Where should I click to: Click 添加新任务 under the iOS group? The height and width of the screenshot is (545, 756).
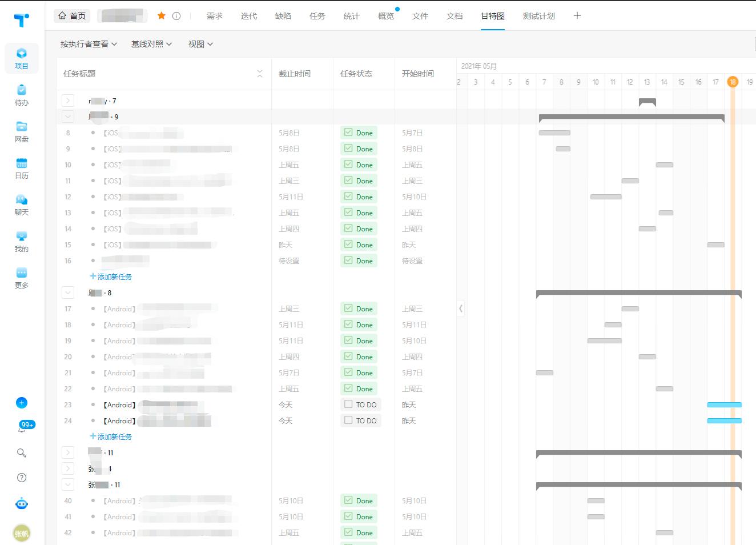pyautogui.click(x=111, y=276)
